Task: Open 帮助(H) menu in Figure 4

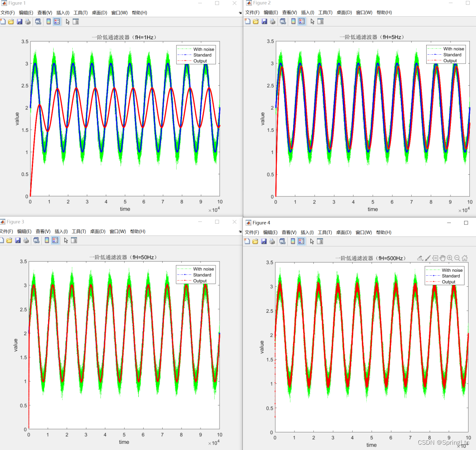Action: (x=384, y=232)
